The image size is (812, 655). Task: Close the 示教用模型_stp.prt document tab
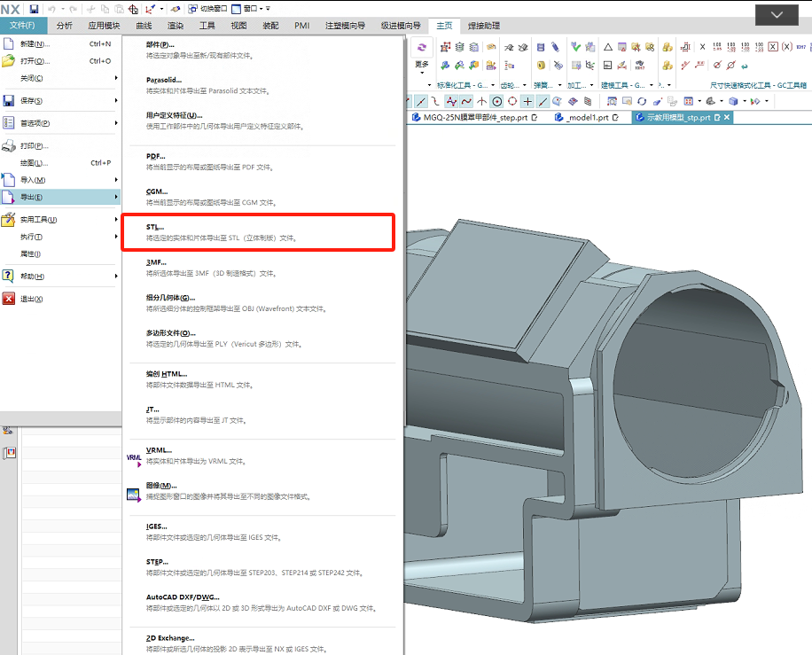tap(727, 118)
